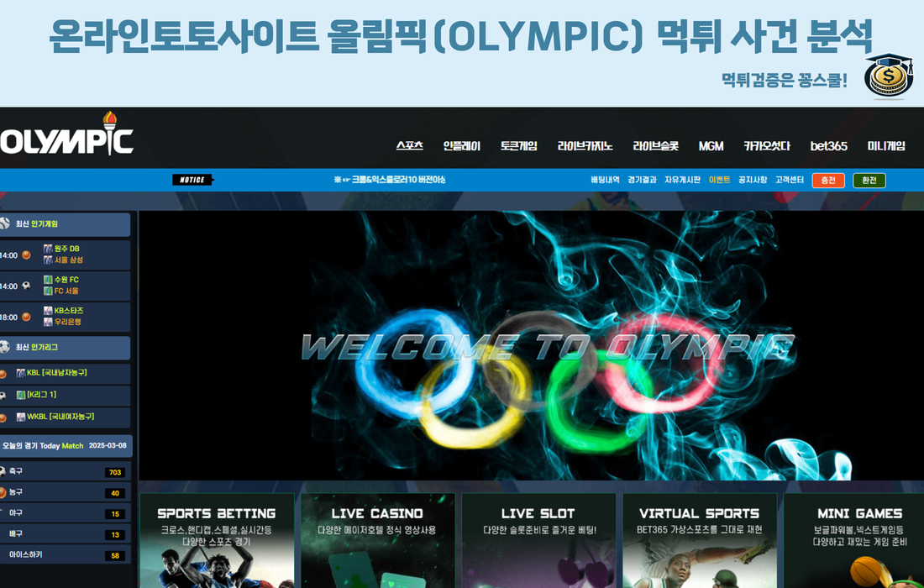
Task: Select the bet365 menu item
Action: (x=828, y=146)
